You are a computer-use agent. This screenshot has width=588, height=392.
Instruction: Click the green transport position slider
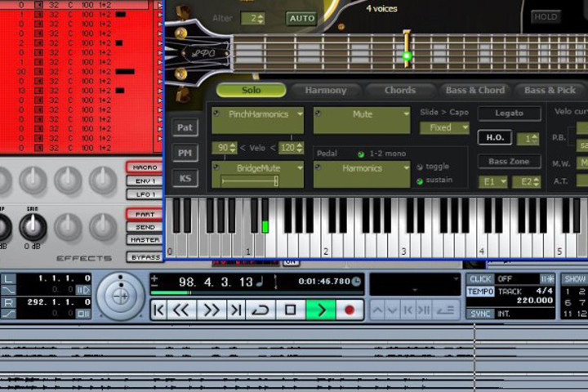click(171, 292)
